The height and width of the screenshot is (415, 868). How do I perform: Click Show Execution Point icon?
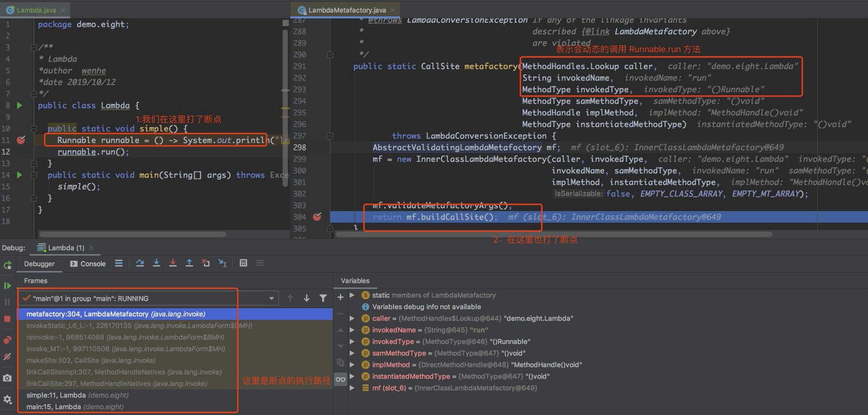point(119,263)
